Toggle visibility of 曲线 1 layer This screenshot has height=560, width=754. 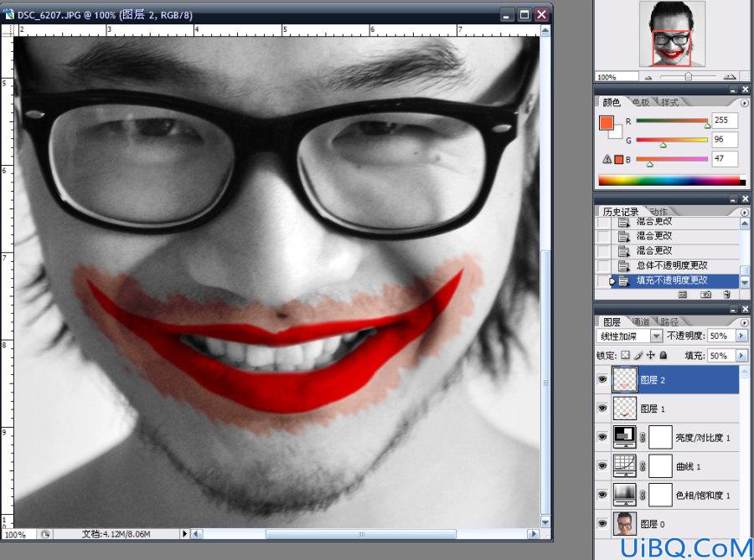point(602,466)
